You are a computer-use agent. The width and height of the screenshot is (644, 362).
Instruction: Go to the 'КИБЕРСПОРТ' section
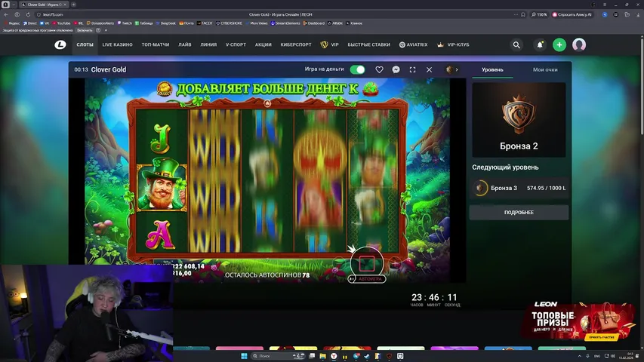coord(295,44)
